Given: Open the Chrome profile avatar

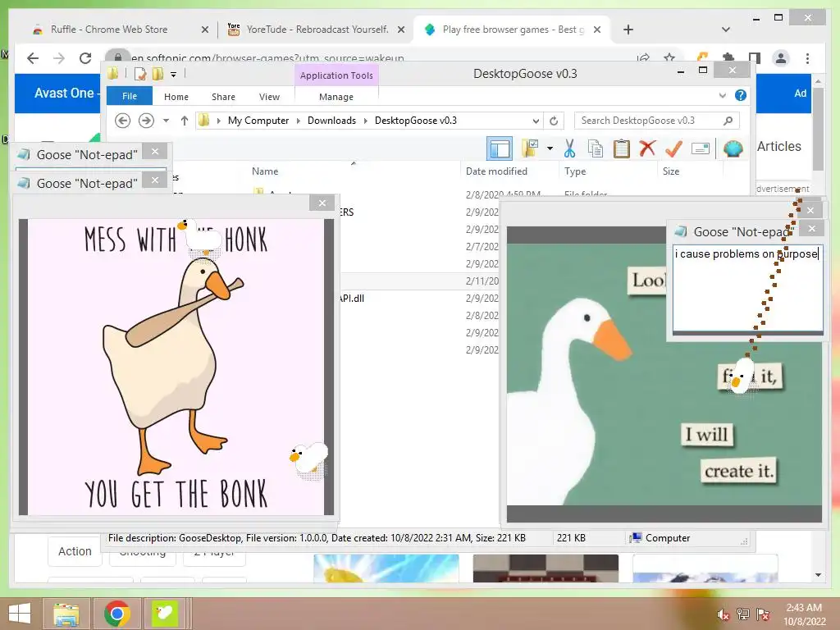Looking at the screenshot, I should 781,58.
